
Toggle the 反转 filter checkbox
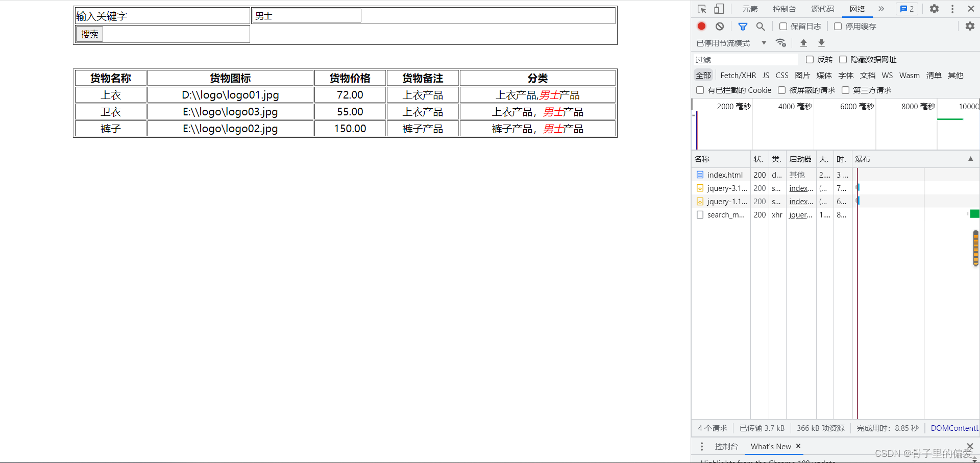[810, 60]
